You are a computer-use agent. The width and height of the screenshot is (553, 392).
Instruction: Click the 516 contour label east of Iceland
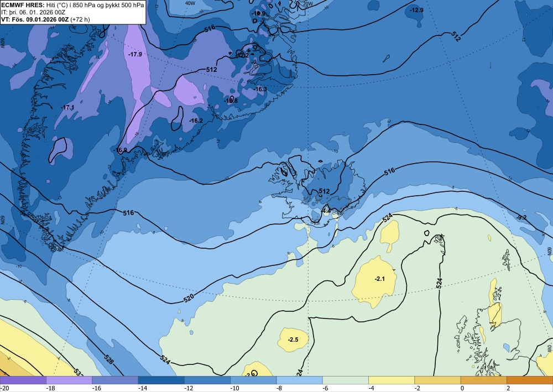click(389, 172)
